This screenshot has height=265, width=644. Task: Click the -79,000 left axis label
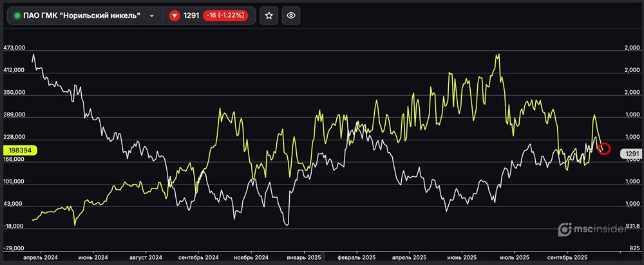pos(14,248)
